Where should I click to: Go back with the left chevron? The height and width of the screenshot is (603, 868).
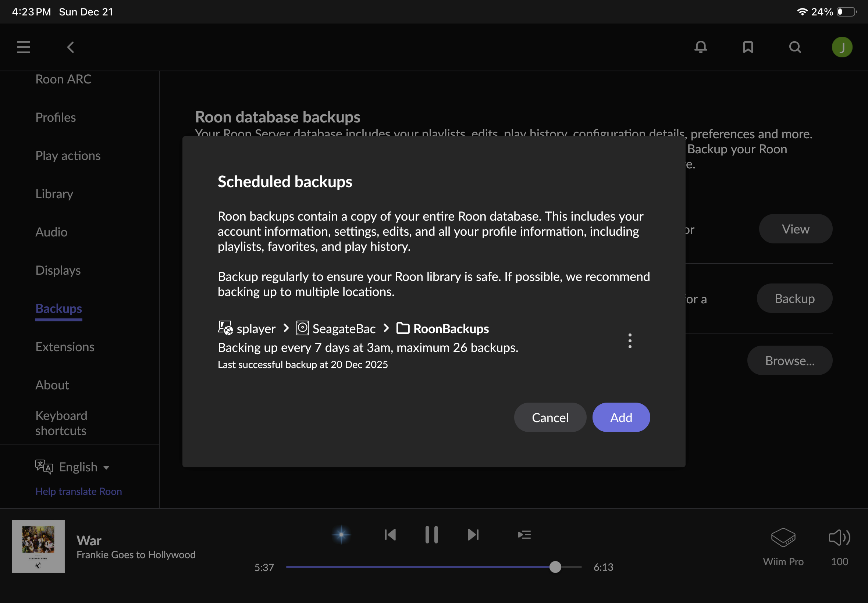pos(70,47)
